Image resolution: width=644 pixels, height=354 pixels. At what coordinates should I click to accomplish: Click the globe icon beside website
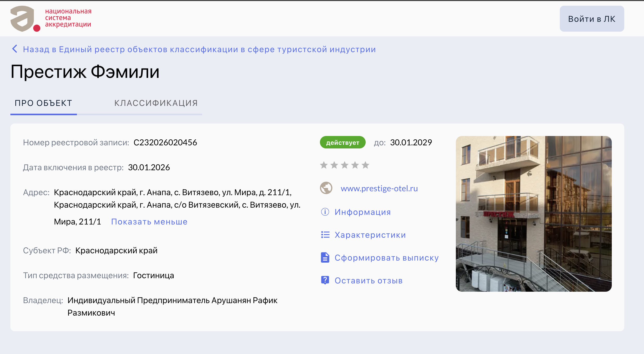click(326, 188)
